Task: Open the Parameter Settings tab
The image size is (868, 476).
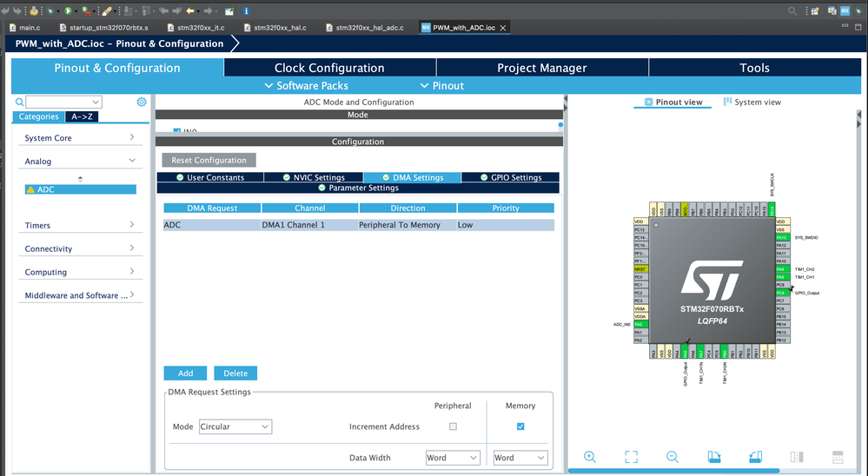Action: 358,188
